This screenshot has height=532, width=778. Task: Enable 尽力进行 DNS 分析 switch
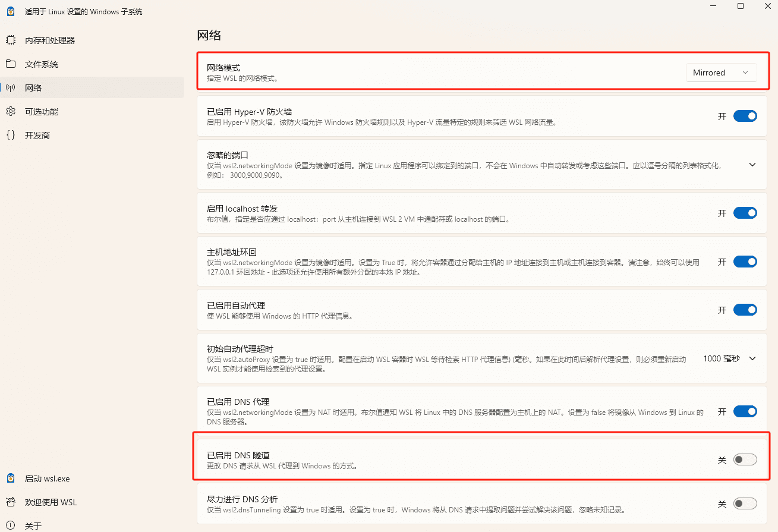pyautogui.click(x=745, y=503)
